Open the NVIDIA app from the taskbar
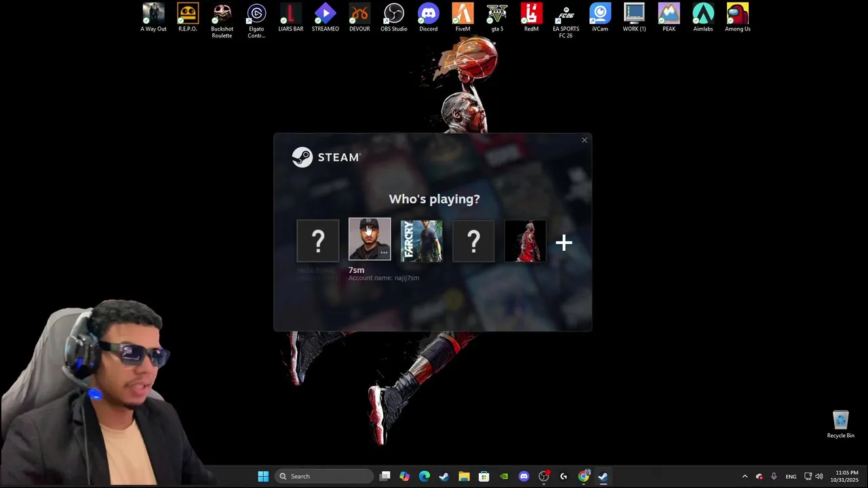The image size is (868, 488). point(504,476)
